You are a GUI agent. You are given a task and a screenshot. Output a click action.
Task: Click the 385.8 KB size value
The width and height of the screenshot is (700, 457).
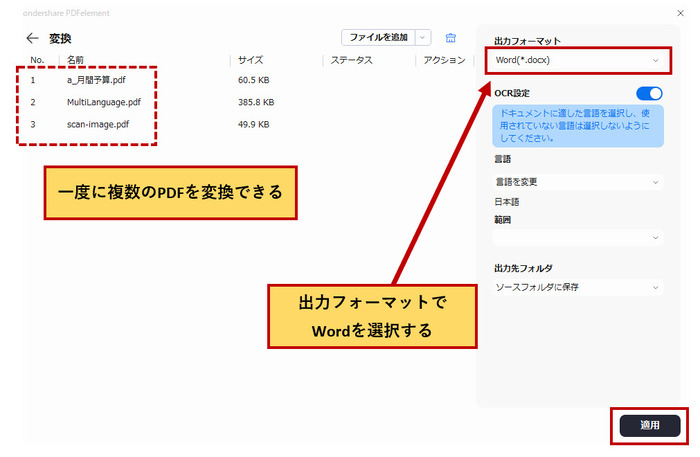click(256, 102)
